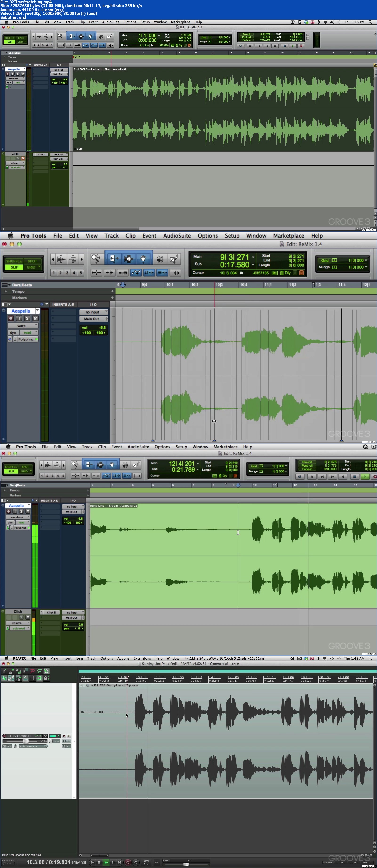Mute the large Acapella track with M button

[x=35, y=318]
